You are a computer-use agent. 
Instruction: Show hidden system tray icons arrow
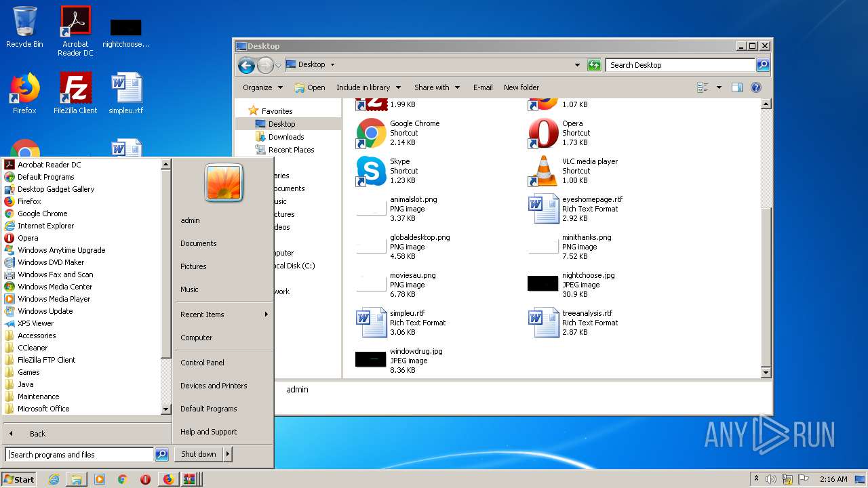(x=757, y=479)
